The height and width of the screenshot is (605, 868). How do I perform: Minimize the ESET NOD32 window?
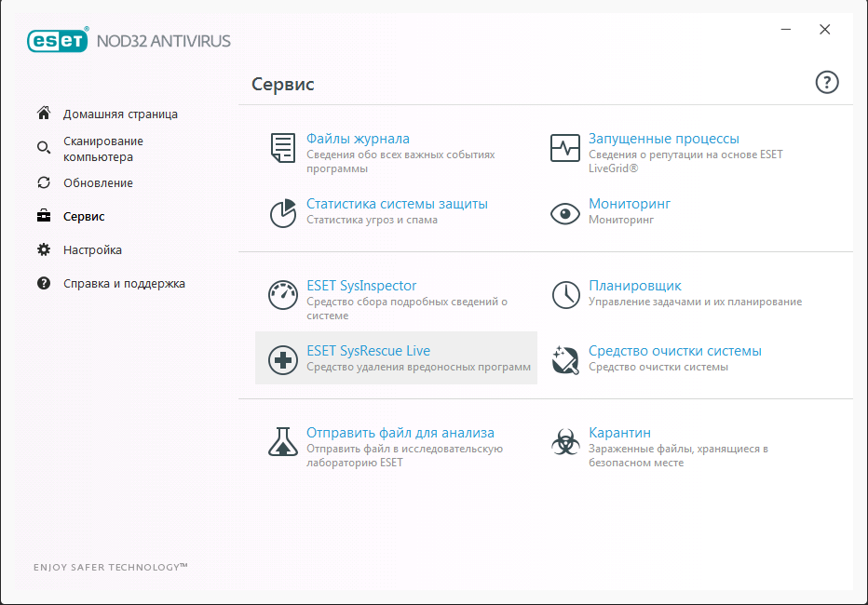click(786, 29)
